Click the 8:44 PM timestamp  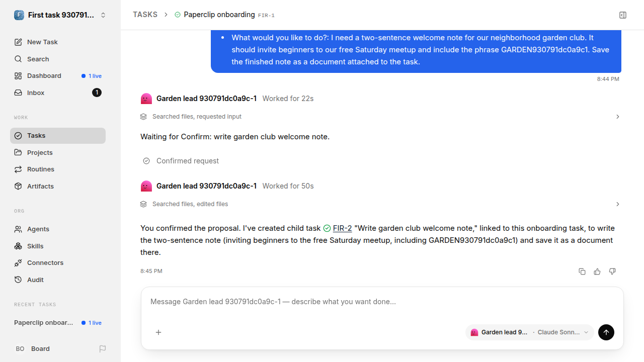point(608,79)
